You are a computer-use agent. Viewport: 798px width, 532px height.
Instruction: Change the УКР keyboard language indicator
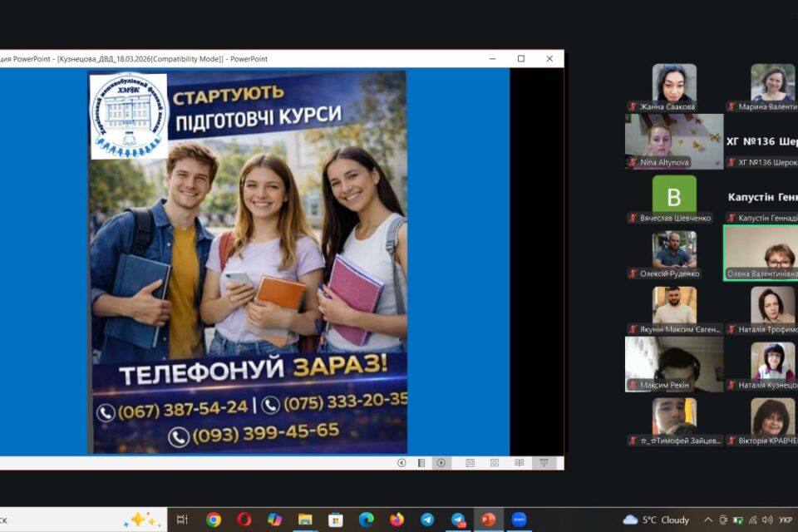point(786,520)
